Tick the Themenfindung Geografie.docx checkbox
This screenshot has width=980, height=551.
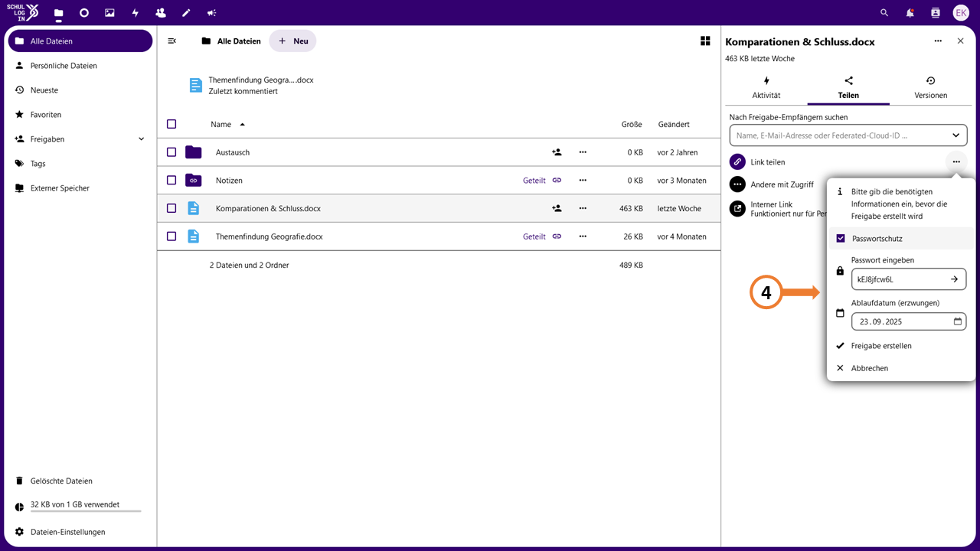[x=171, y=236]
